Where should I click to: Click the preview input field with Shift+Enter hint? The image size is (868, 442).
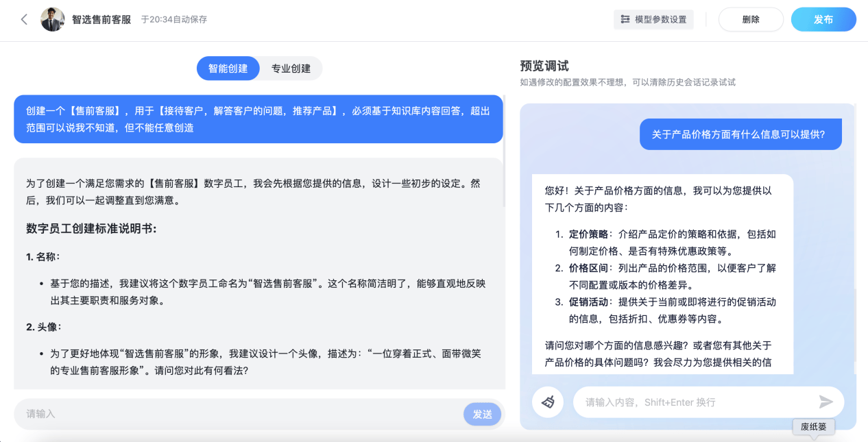[x=692, y=402]
